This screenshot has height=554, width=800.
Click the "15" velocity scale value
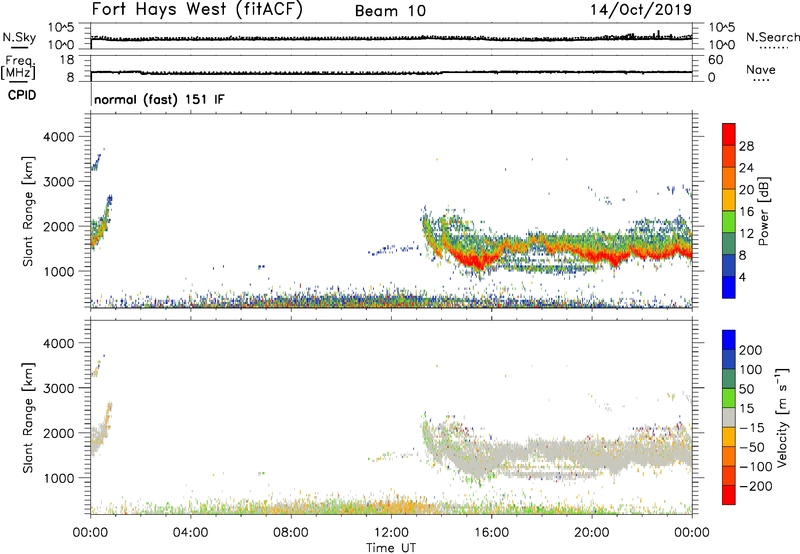click(747, 409)
